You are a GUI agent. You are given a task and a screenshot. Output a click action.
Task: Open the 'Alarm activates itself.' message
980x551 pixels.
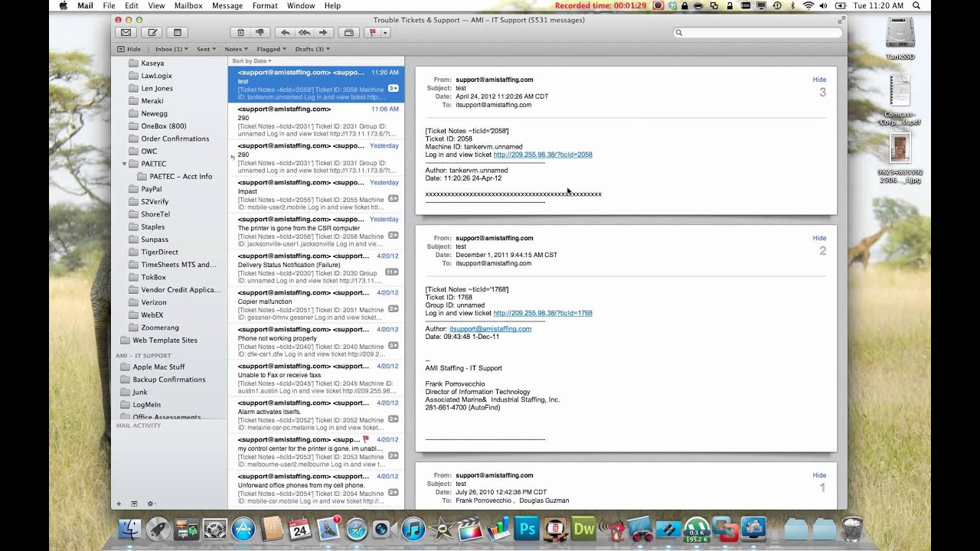[315, 416]
